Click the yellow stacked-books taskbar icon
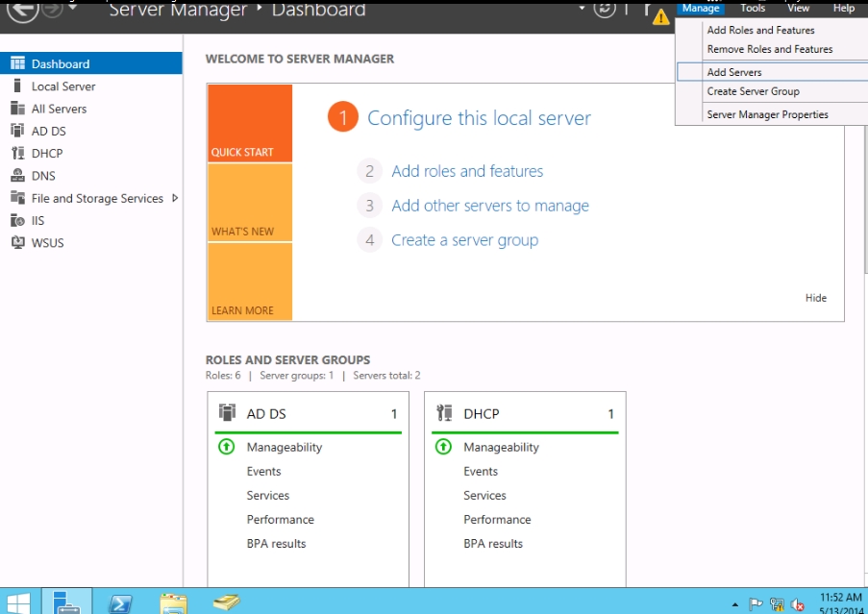Image resolution: width=868 pixels, height=614 pixels. tap(227, 602)
